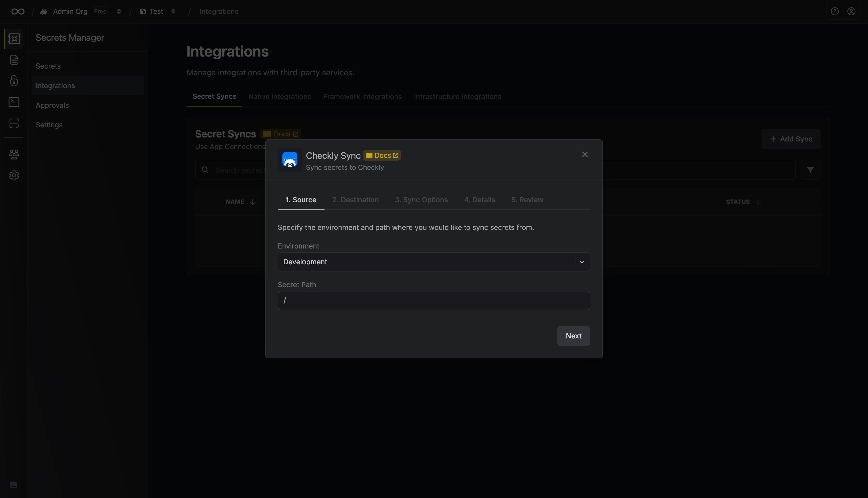Expand the Admin Org switcher arrows
Viewport: 868px width, 498px height.
(x=119, y=12)
